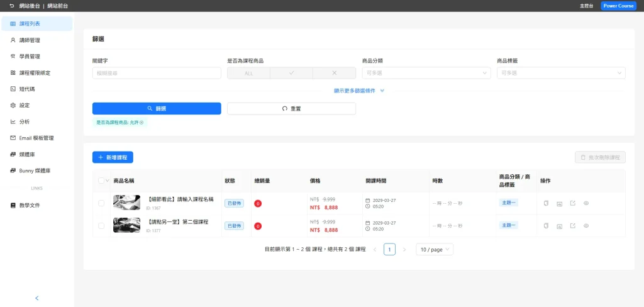Image resolution: width=644 pixels, height=307 pixels.
Task: Go to Email 模板管理 in the sidebar
Action: click(36, 138)
